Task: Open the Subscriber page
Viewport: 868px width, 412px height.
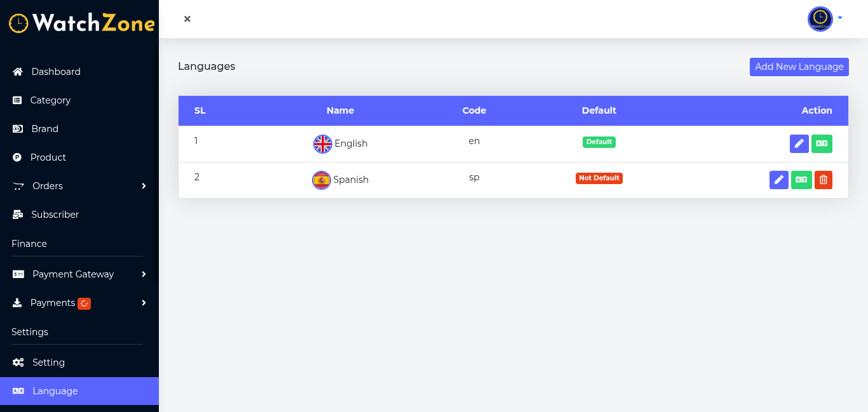Action: point(55,215)
